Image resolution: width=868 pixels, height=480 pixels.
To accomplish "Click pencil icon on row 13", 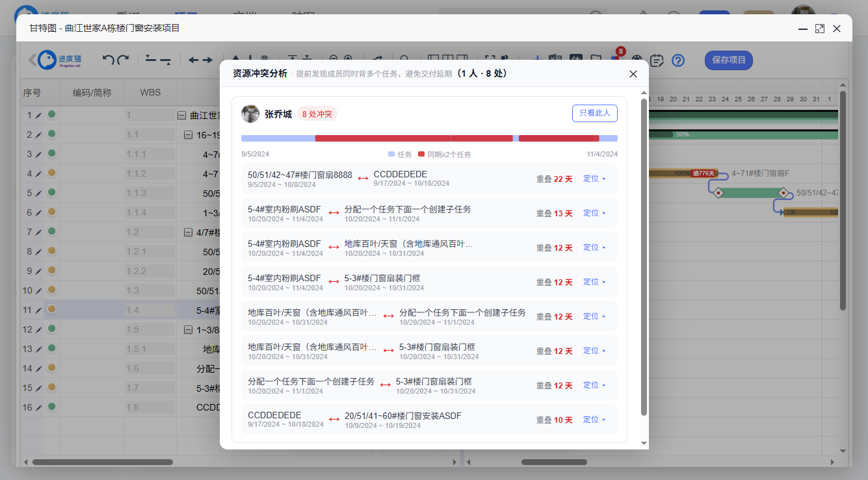I will click(x=38, y=349).
